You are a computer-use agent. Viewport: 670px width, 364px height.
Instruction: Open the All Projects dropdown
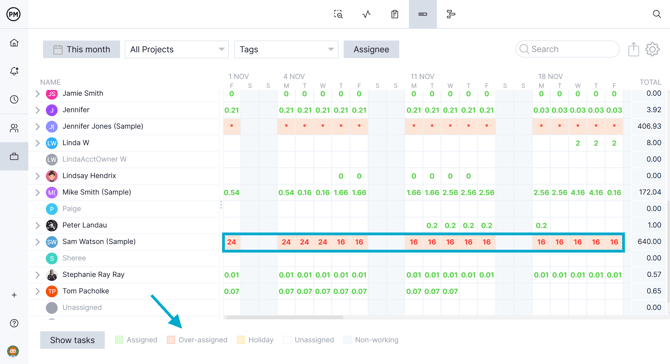pos(177,50)
